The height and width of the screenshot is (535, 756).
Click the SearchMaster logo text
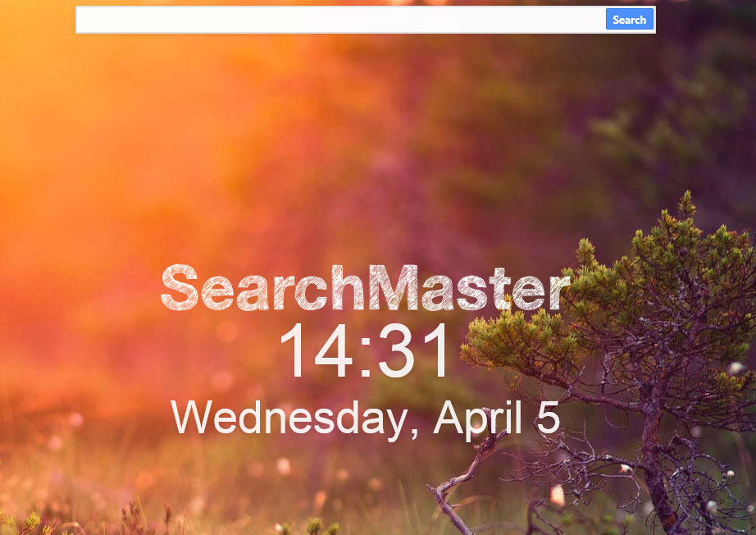pos(365,287)
